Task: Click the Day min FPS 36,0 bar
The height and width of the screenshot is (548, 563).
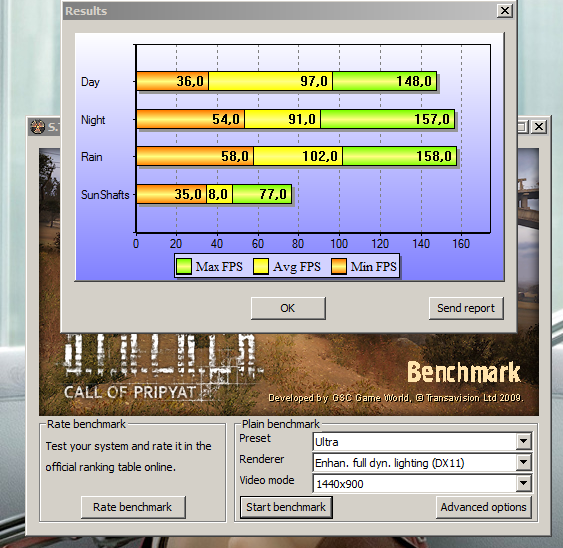Action: (173, 81)
